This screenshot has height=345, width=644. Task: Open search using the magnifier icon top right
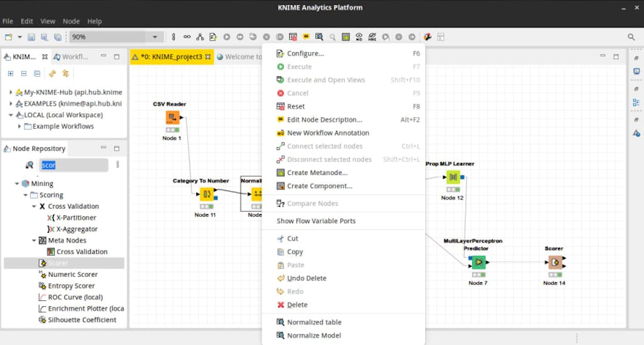click(631, 36)
